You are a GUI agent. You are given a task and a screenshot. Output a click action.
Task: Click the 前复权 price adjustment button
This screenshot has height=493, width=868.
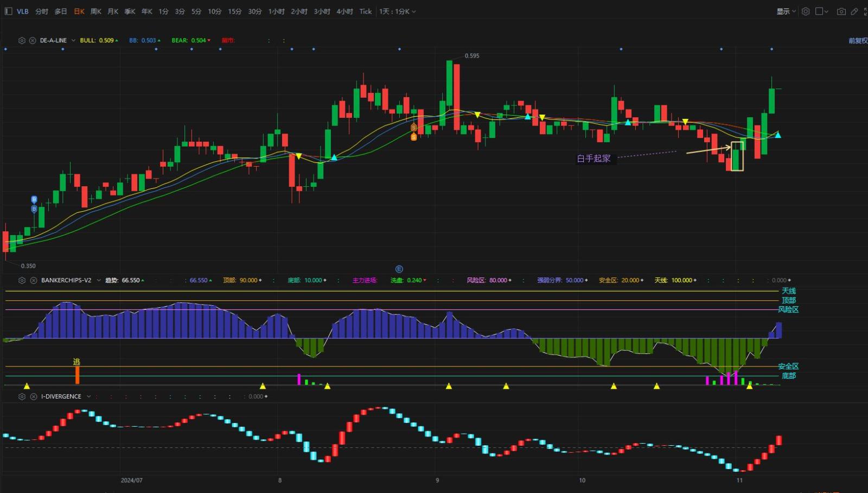pos(858,40)
